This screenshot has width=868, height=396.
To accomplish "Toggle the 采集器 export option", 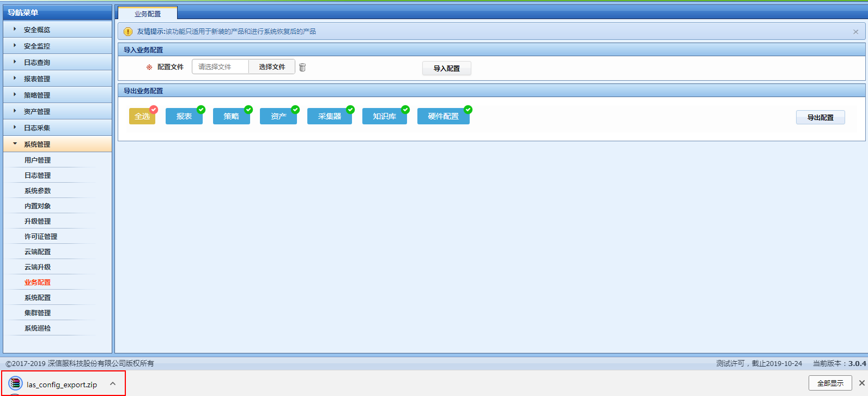I will (x=330, y=116).
